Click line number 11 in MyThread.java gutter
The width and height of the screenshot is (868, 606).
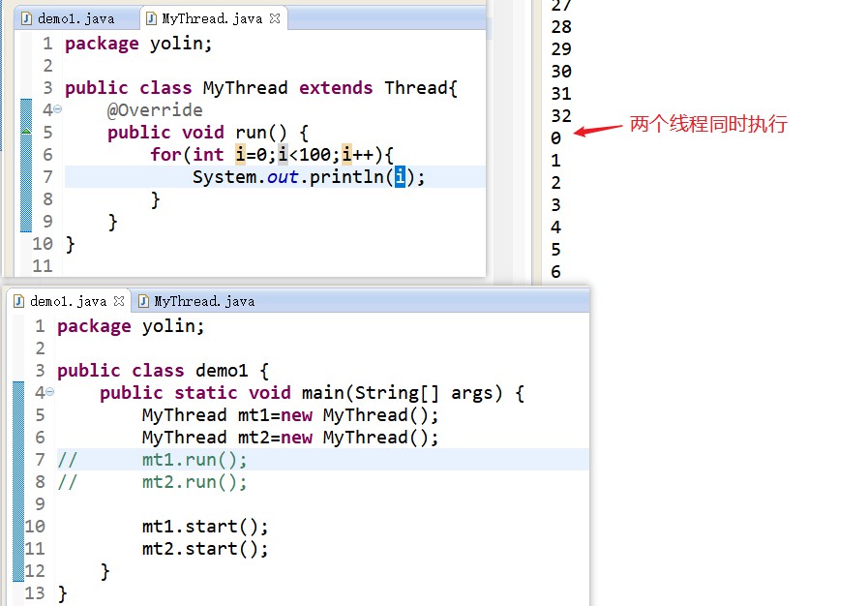pyautogui.click(x=42, y=266)
